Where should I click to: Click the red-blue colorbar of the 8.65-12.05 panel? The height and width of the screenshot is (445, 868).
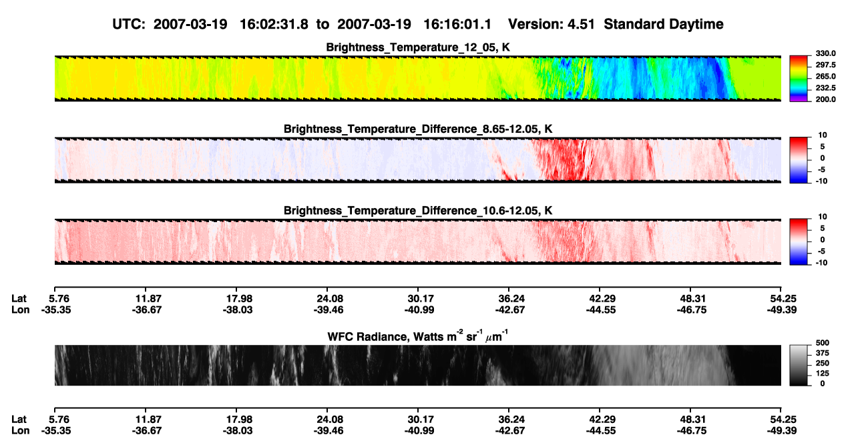click(798, 160)
